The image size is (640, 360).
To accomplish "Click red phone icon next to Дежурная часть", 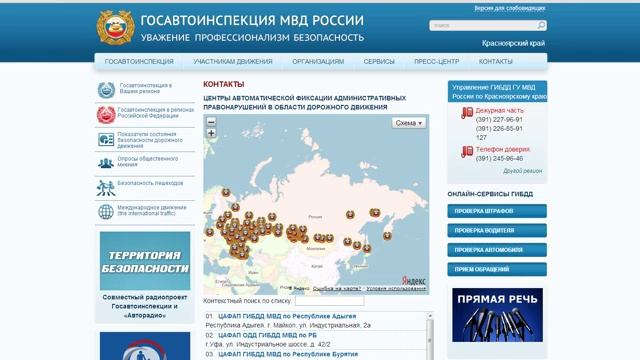I will (467, 113).
